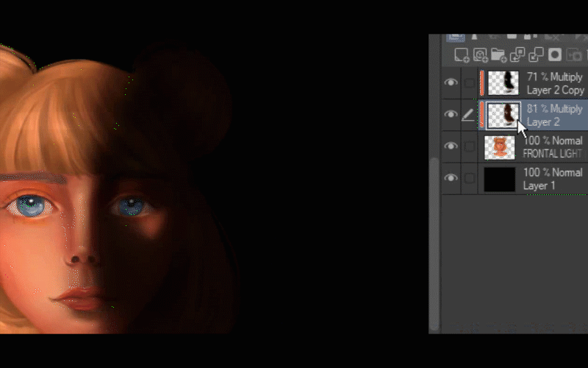Click the layer panel vertical scrollbar

coord(434,244)
